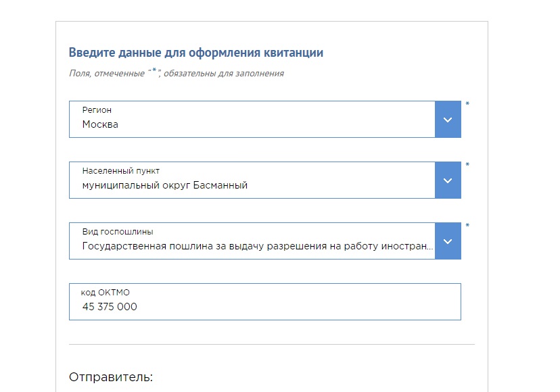Click the selected value Москва

[100, 124]
